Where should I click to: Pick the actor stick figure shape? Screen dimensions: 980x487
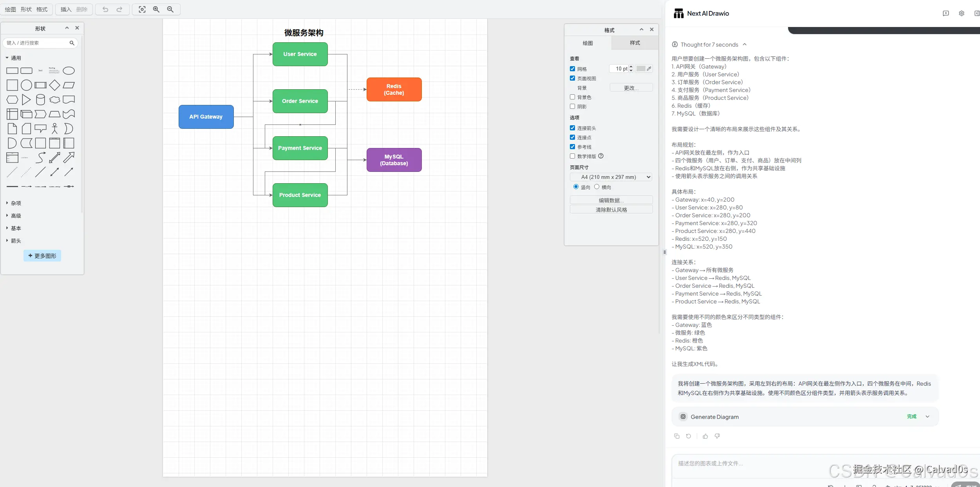pyautogui.click(x=55, y=128)
